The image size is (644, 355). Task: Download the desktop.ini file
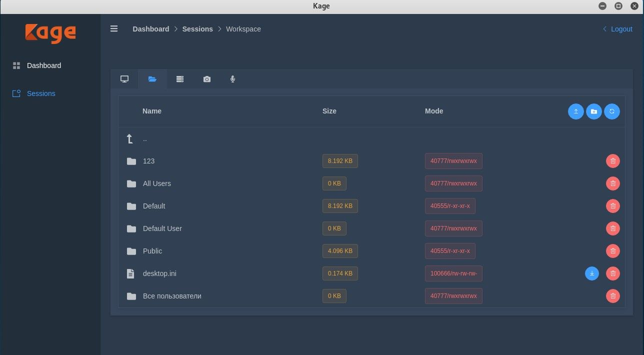(592, 273)
